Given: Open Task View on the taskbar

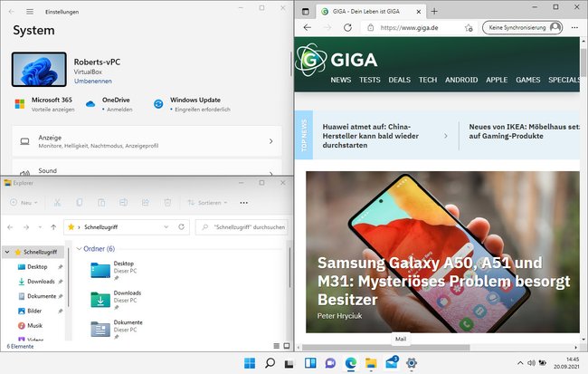Looking at the screenshot, I should coord(289,363).
